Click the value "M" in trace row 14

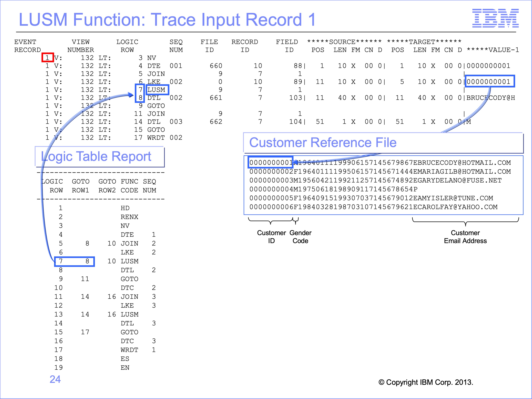[x=469, y=122]
